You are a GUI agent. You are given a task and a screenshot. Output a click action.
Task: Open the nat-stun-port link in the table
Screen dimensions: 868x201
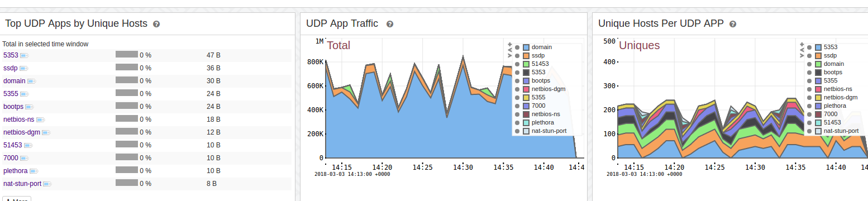[22, 184]
